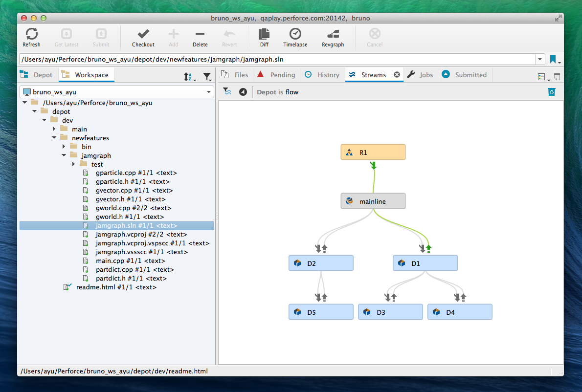The height and width of the screenshot is (392, 582).
Task: Select the mainline stream node
Action: pyautogui.click(x=373, y=201)
